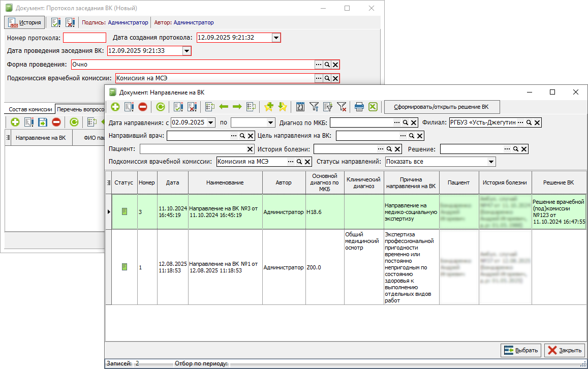This screenshot has width=588, height=369.
Task: Sort by Пациент column header
Action: pyautogui.click(x=458, y=182)
